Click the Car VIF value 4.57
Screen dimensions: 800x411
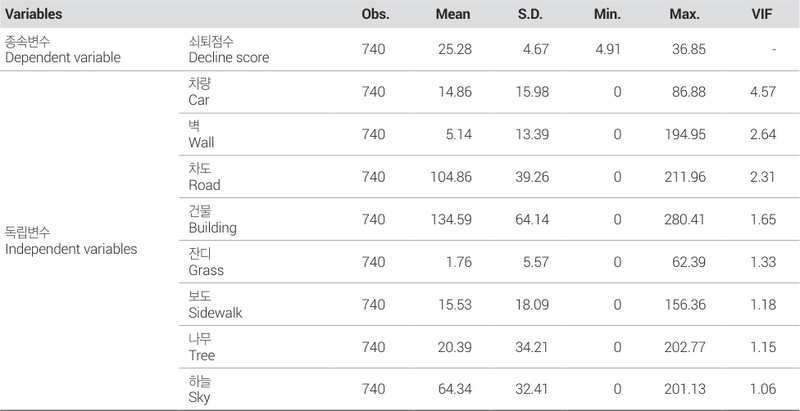(x=765, y=92)
